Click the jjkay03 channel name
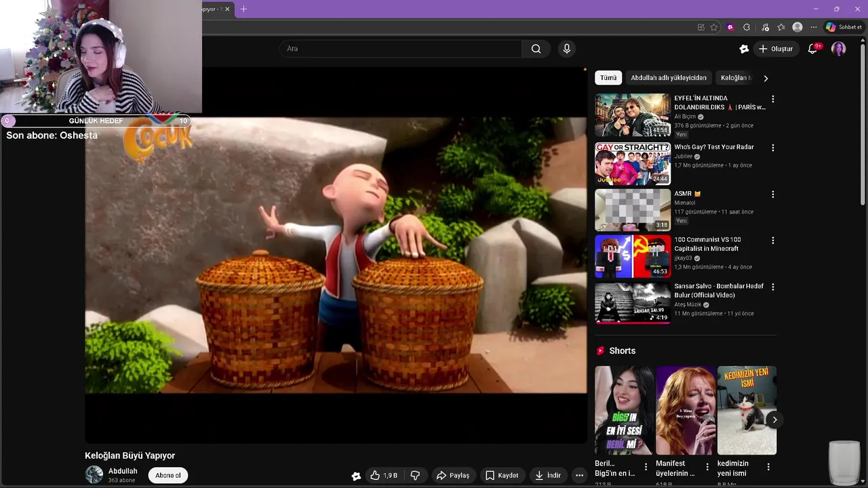Screen dimensions: 868x488 click(x=684, y=258)
